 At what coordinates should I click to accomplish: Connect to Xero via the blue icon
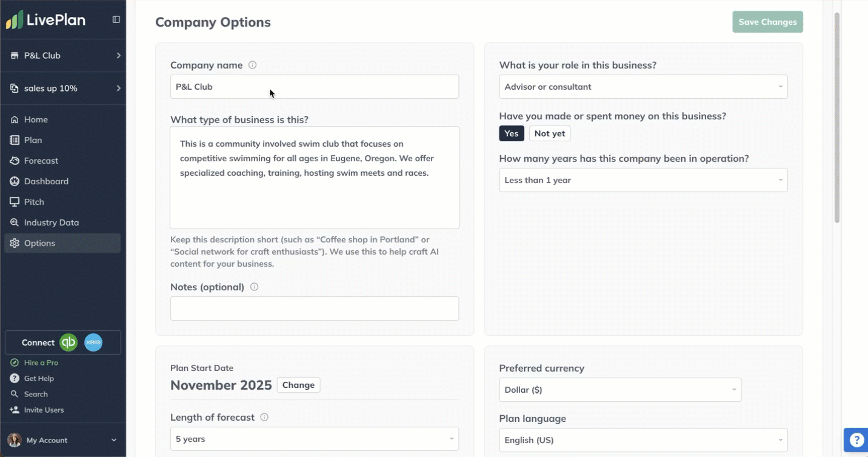93,342
